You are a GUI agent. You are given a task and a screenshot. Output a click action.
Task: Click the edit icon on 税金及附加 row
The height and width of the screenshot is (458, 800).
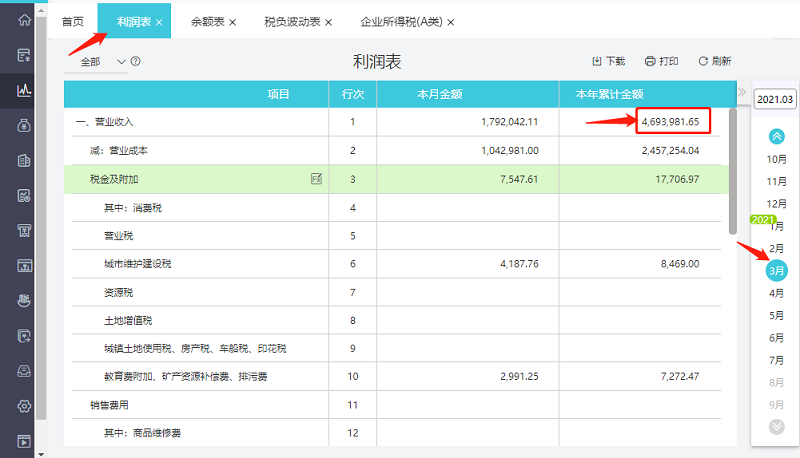pyautogui.click(x=317, y=179)
